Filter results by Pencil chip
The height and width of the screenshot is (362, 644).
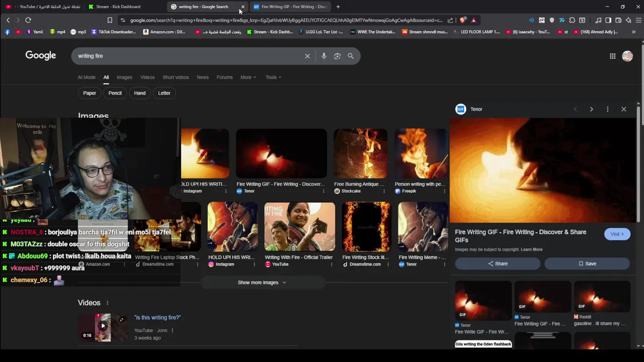click(115, 93)
